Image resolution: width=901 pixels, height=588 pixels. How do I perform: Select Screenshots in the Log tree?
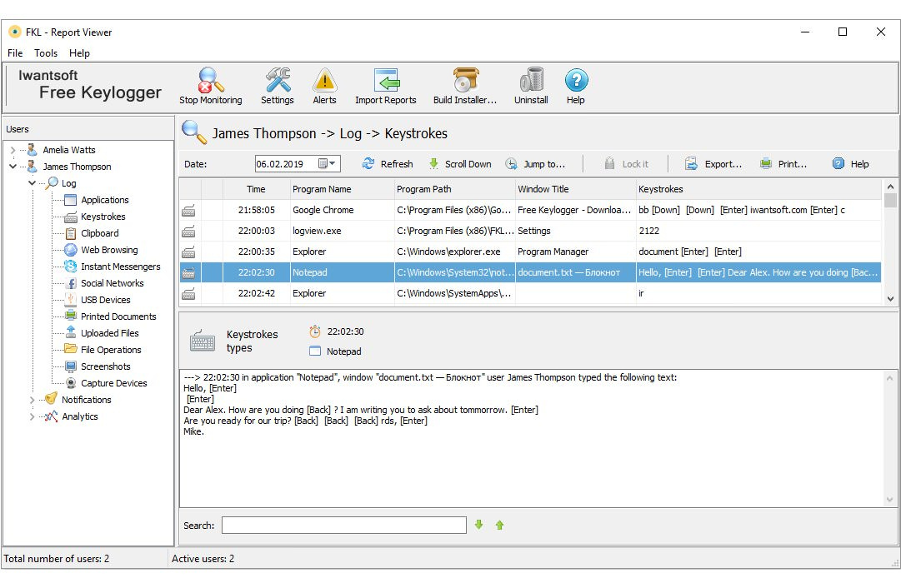[105, 366]
